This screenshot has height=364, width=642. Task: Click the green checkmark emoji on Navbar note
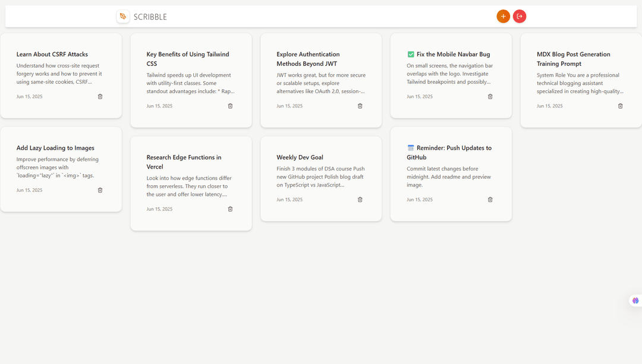(x=411, y=55)
